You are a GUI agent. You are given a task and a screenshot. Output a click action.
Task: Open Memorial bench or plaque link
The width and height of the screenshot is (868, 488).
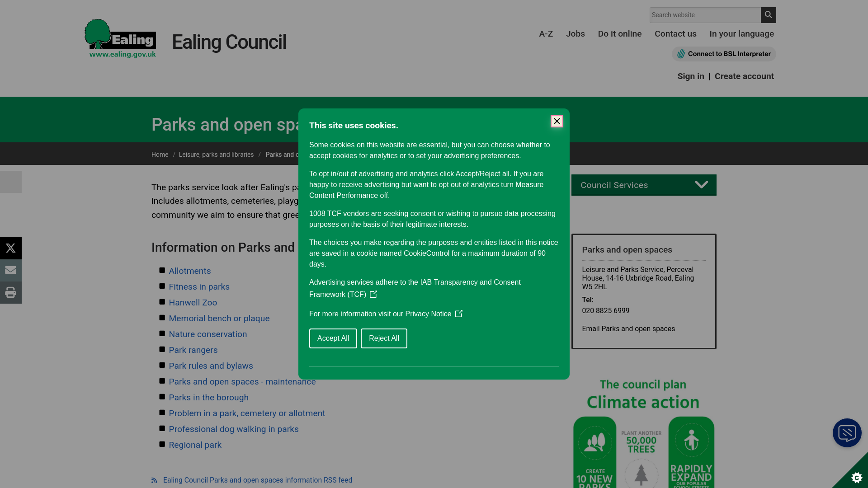219,319
